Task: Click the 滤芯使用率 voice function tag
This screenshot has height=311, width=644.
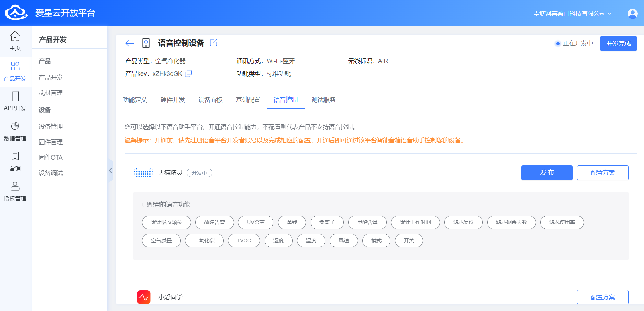Action: [x=562, y=222]
